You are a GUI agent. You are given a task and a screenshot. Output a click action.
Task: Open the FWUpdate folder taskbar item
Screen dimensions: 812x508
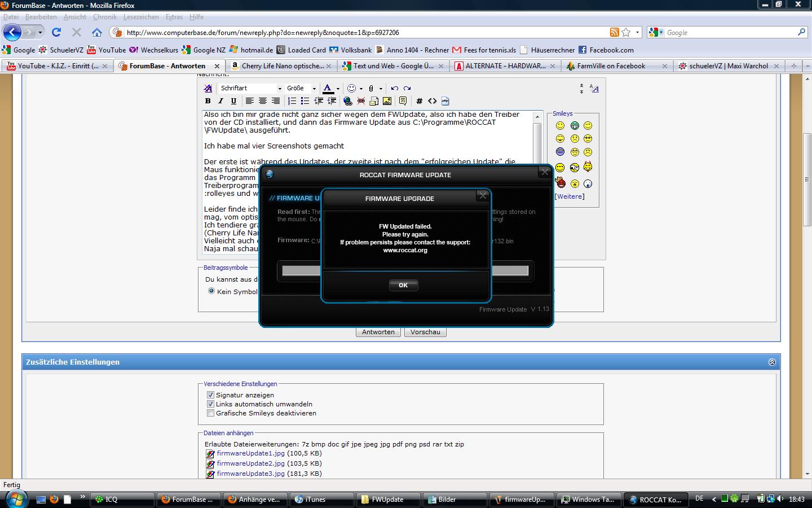point(388,500)
